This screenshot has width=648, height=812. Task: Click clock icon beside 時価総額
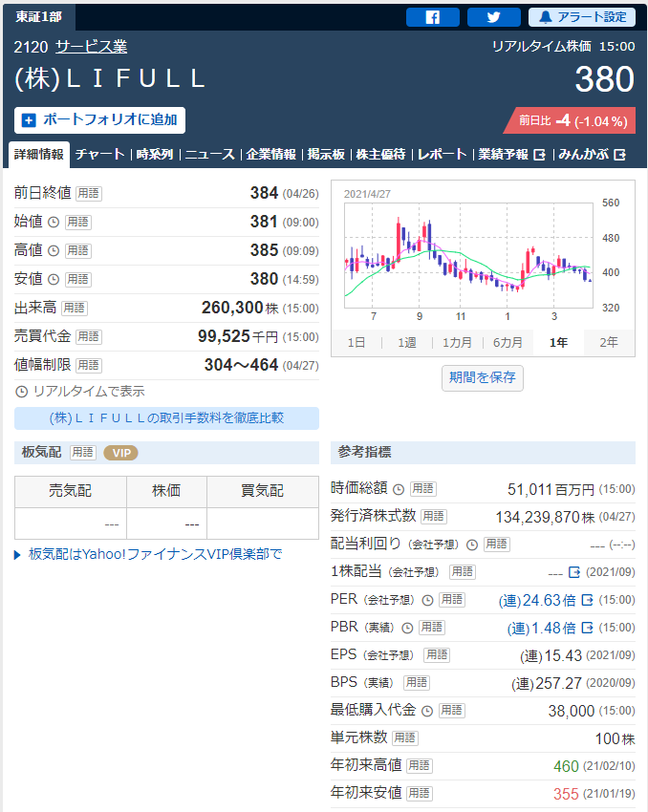click(399, 489)
